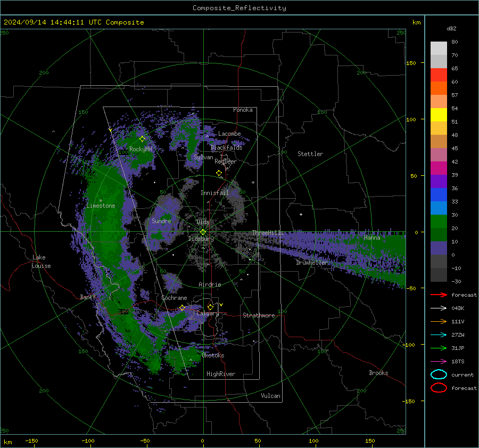Click the yellow radar-site diamond above Didsbury
This screenshot has height=448, width=479.
[203, 232]
